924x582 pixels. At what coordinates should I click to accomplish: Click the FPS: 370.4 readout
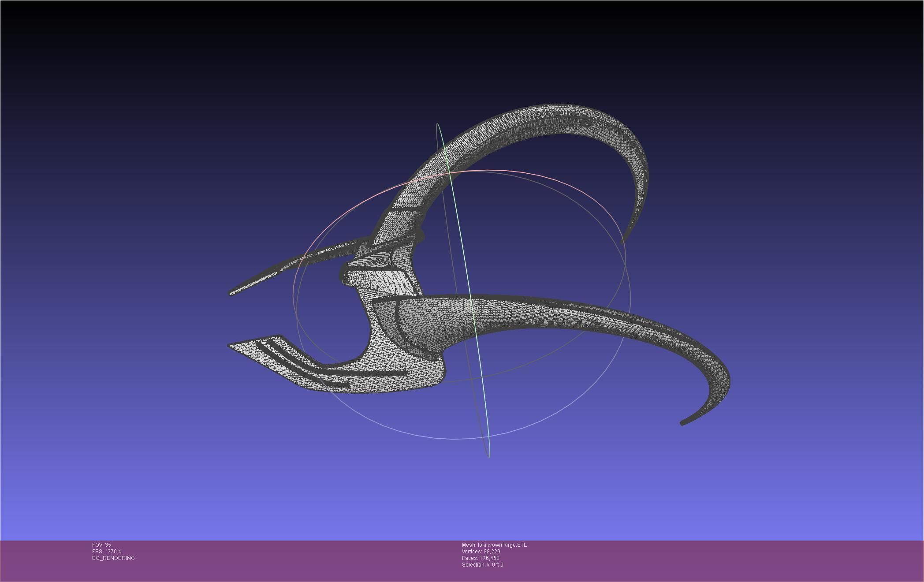(x=106, y=552)
